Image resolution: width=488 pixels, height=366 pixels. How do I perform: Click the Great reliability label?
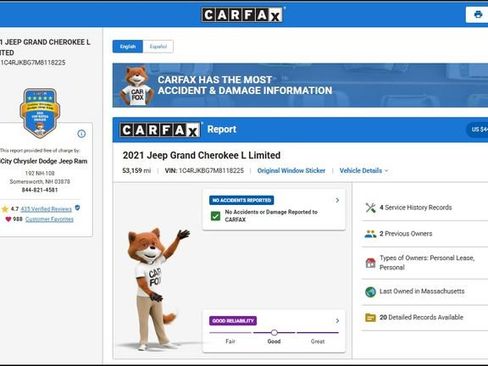point(317,341)
